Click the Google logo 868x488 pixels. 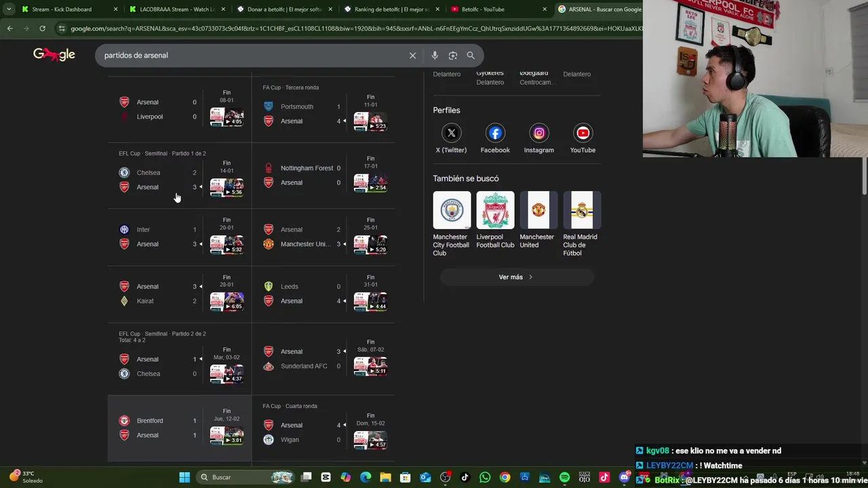54,55
